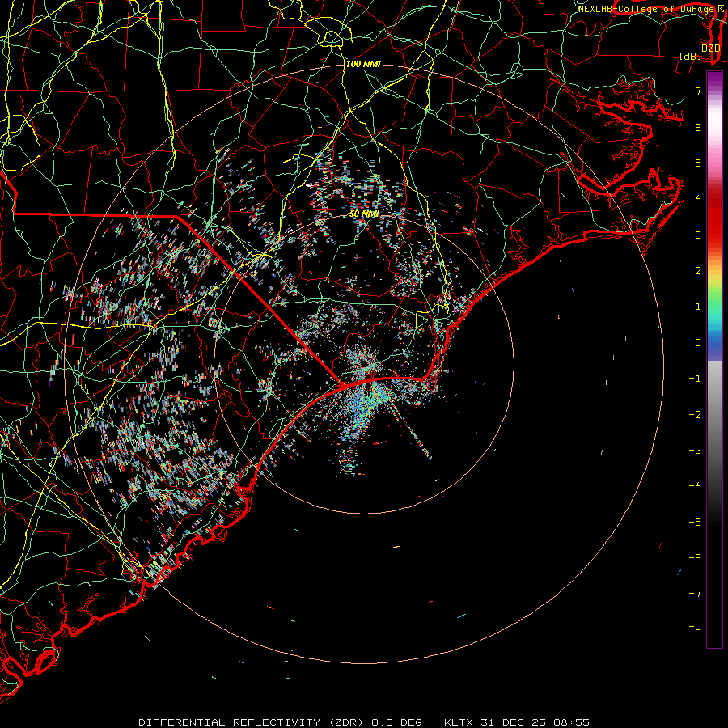Click the [dB] unit label

tap(691, 56)
